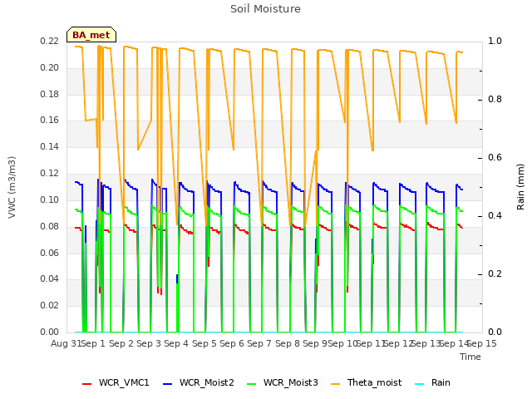Click the Time axis label
Image resolution: width=532 pixels, height=399 pixels.
[x=470, y=357]
